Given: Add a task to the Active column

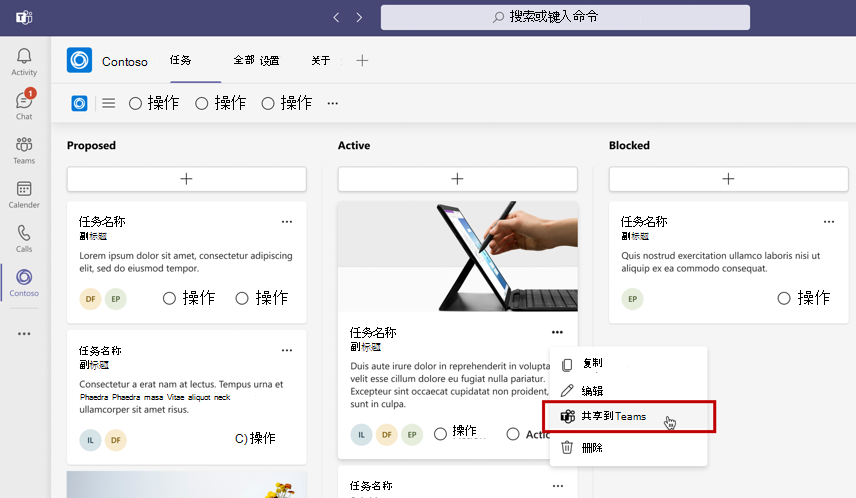Looking at the screenshot, I should point(457,179).
